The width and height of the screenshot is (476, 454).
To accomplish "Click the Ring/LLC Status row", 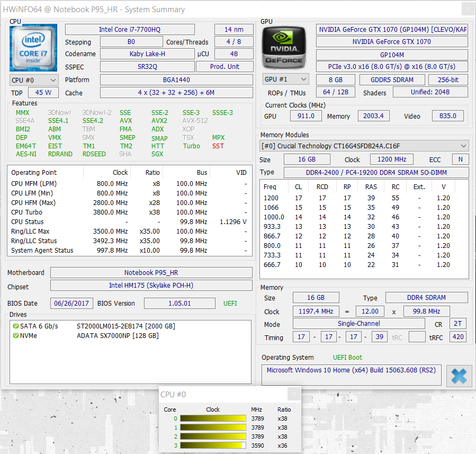I will tap(129, 241).
